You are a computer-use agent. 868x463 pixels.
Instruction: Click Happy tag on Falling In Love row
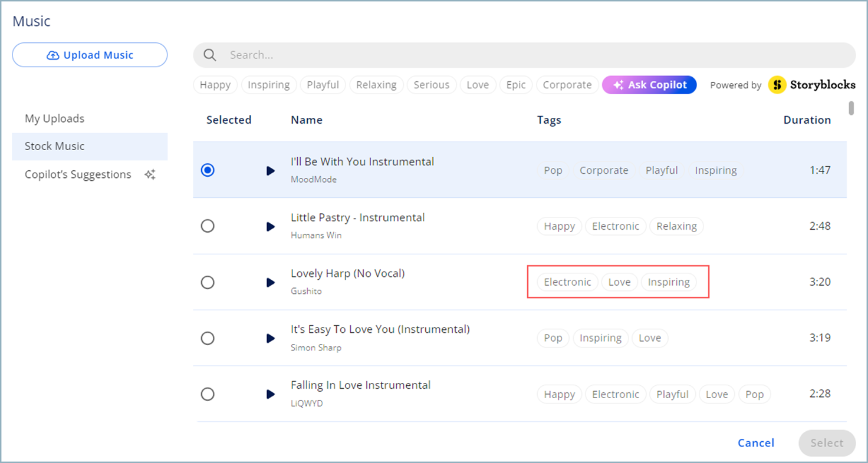pyautogui.click(x=560, y=394)
